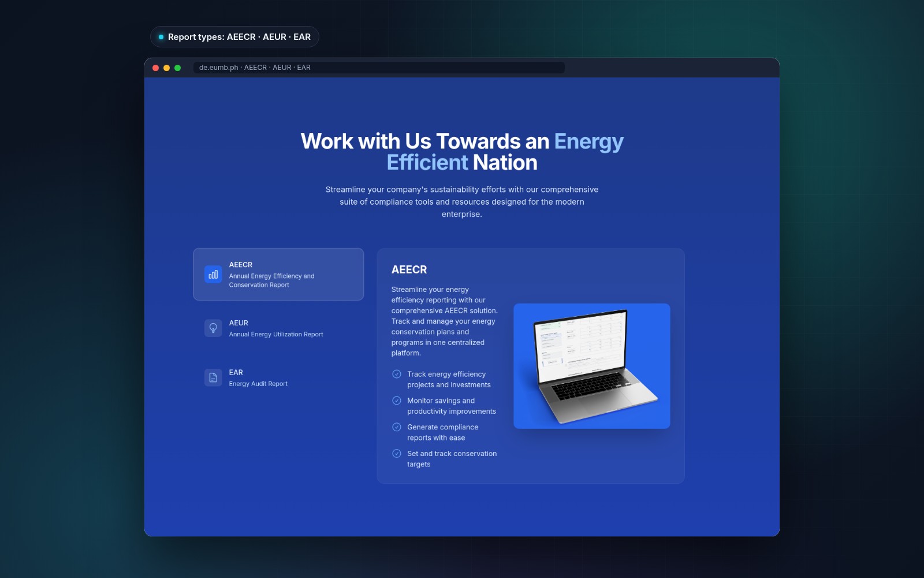Click 'Generate compliance reports with ease' text
924x578 pixels.
point(442,432)
